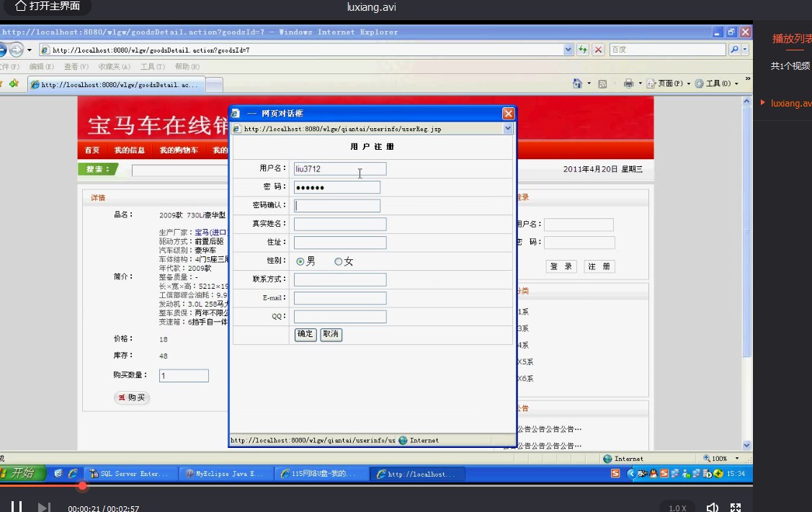Expand the IE address bar history dropdown
Viewport: 812px width, 512px height.
click(568, 50)
